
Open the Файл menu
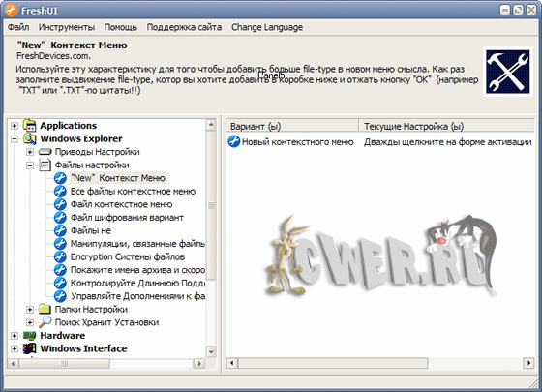[18, 27]
